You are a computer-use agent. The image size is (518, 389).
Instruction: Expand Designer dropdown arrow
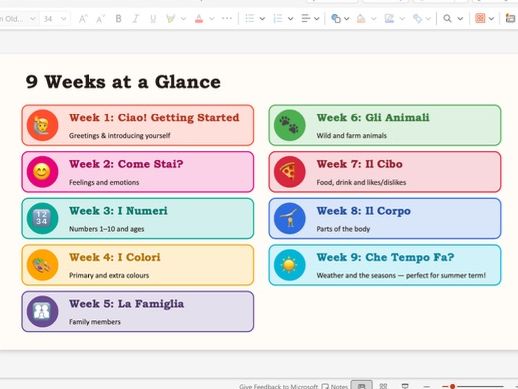pyautogui.click(x=491, y=19)
